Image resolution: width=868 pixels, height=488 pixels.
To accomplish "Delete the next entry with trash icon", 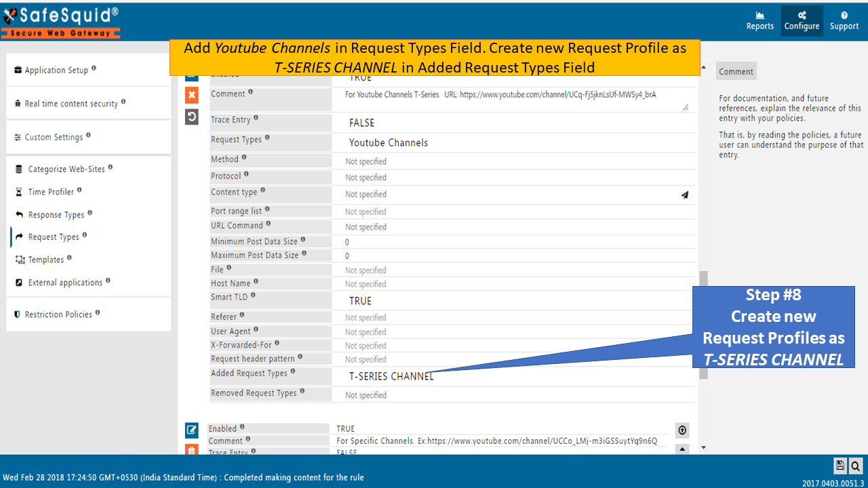I will click(192, 450).
